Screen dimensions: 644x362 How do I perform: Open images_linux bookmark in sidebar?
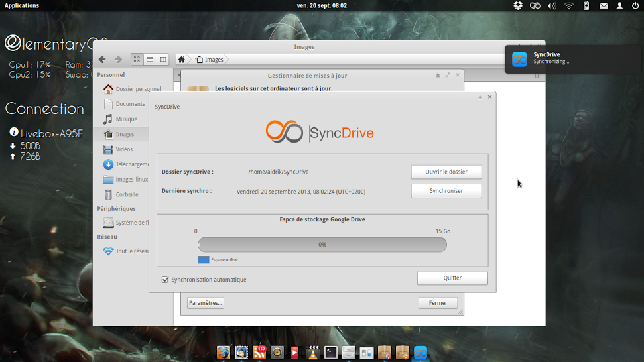(x=125, y=180)
